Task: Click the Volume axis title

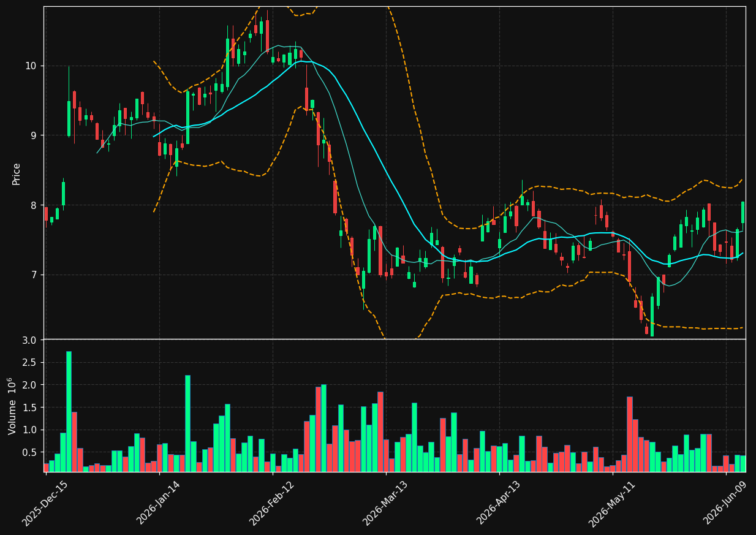Action: (13, 406)
